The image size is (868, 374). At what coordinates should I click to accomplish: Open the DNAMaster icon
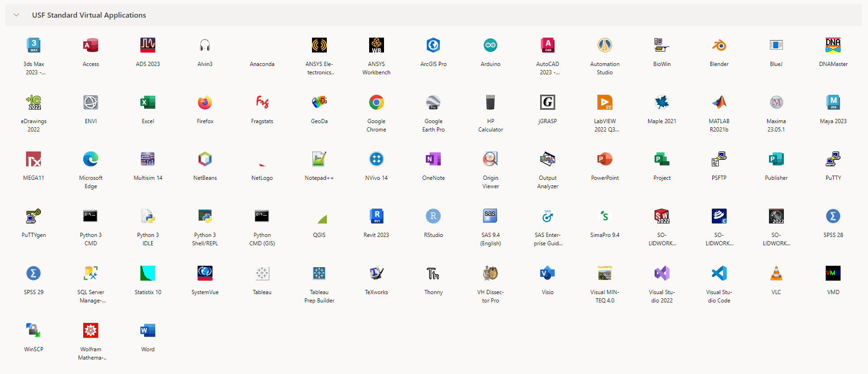coord(833,45)
